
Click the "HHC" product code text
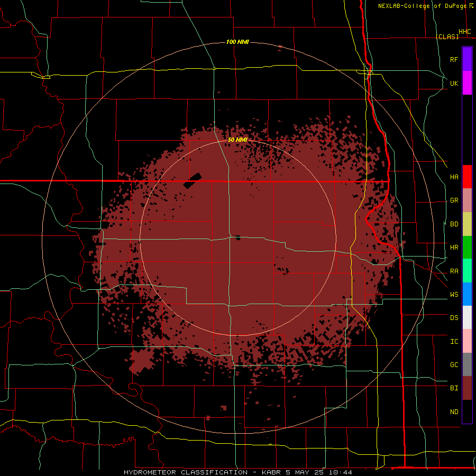(x=464, y=32)
